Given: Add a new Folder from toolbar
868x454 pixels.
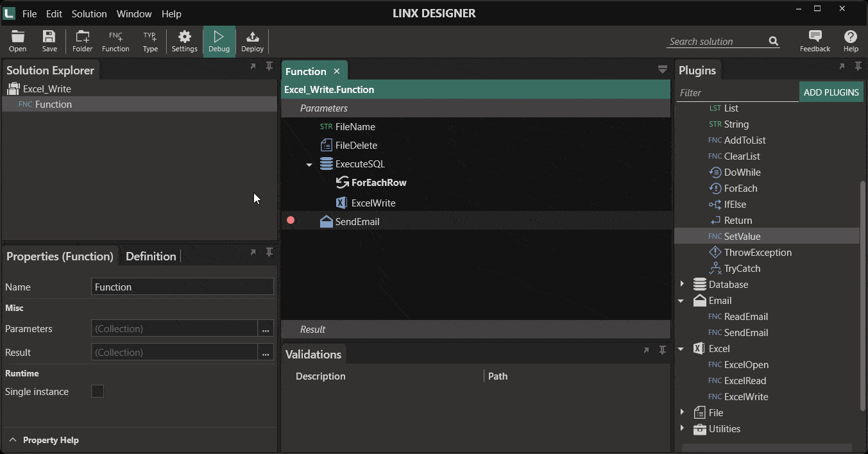Looking at the screenshot, I should tap(82, 41).
